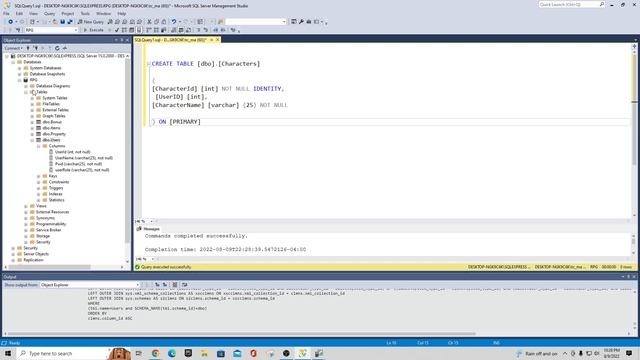The width and height of the screenshot is (640, 360).
Task: Click the Quick Launch search field
Action: (571, 4)
